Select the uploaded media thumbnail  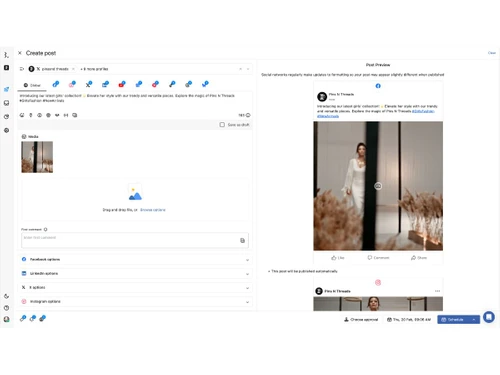click(37, 157)
